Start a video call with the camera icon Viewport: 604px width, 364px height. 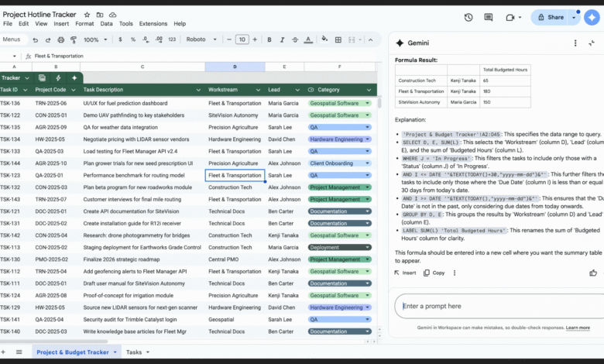(x=510, y=17)
